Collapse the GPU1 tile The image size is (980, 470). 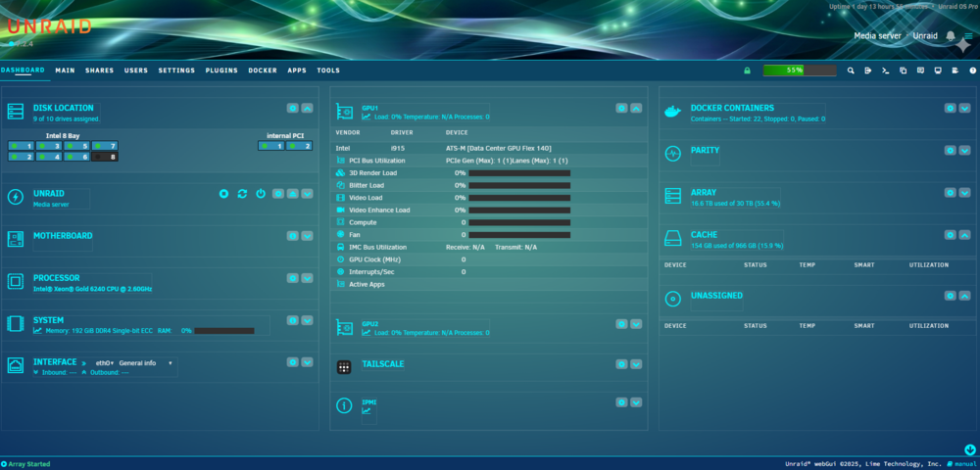point(636,108)
